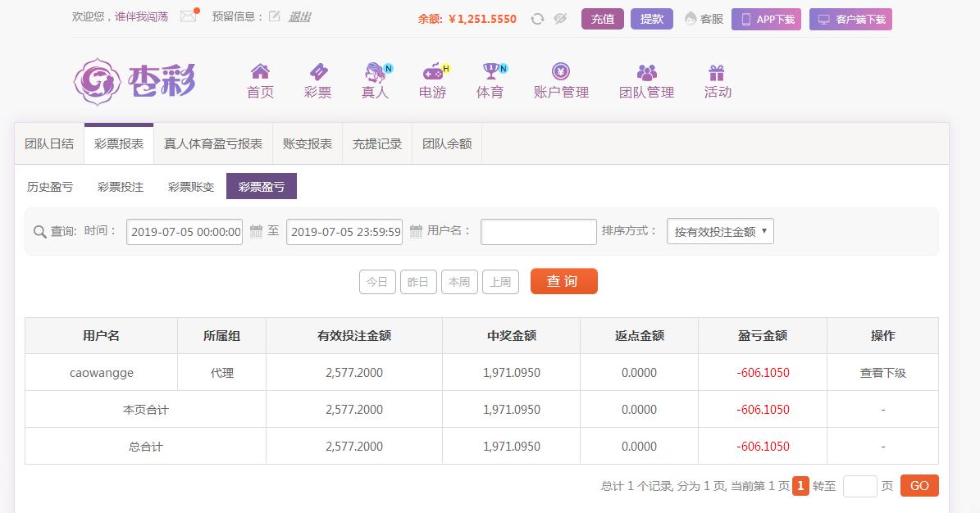
Task: Open the 账户管理 account menu
Action: (561, 81)
